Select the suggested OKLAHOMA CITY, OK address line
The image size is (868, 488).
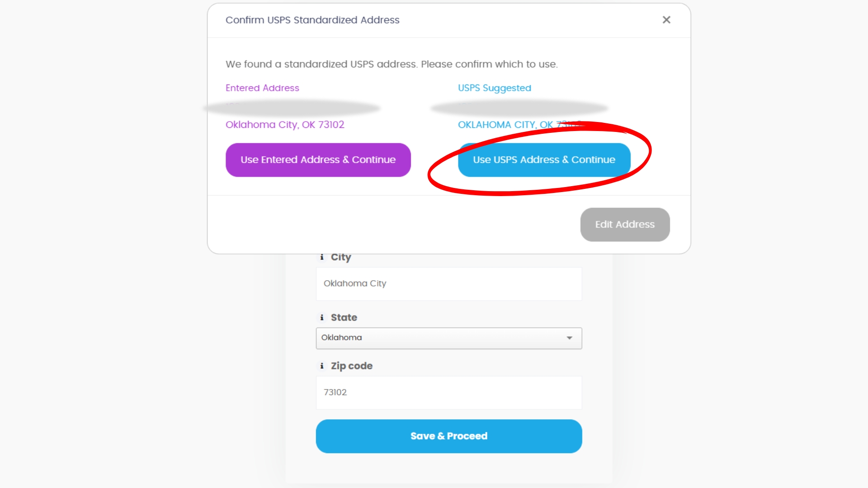(506, 125)
